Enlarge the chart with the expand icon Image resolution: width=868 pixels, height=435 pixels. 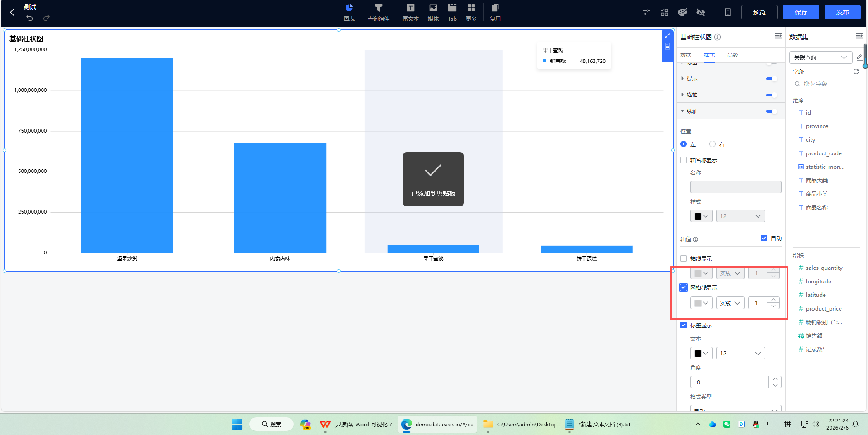tap(667, 35)
